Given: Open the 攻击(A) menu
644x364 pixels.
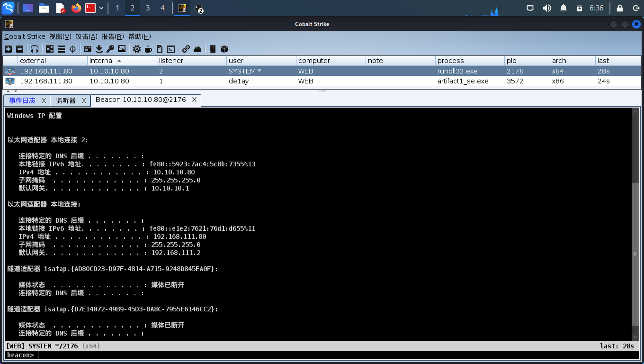Looking at the screenshot, I should [86, 36].
